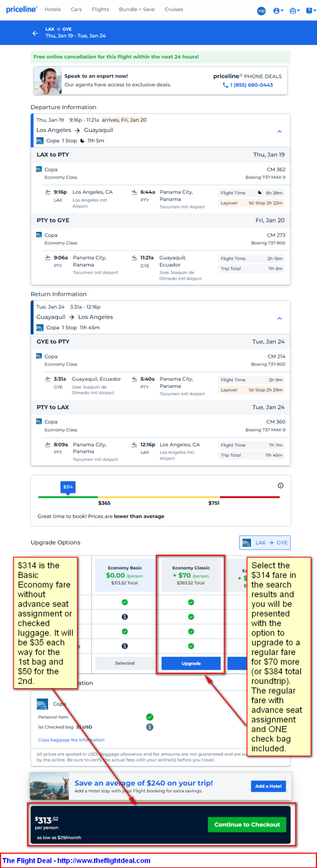Collapse the Departure Information details chevron

280,132
